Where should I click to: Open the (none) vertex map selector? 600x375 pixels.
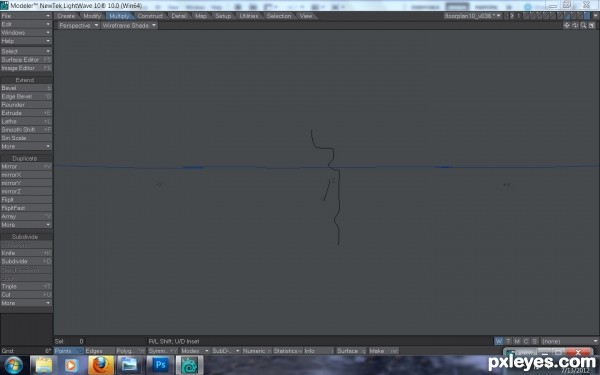point(570,341)
